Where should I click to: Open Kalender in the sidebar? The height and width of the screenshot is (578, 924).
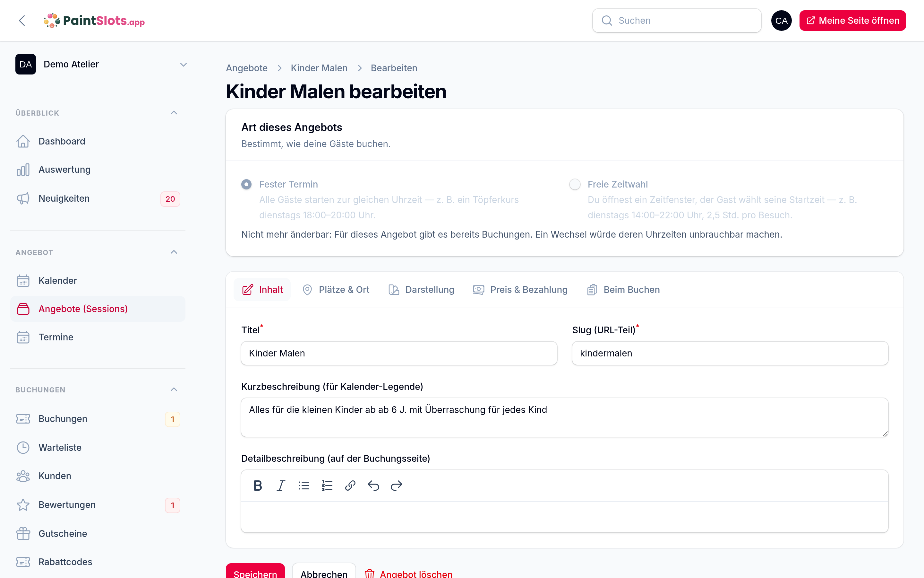(x=98, y=281)
